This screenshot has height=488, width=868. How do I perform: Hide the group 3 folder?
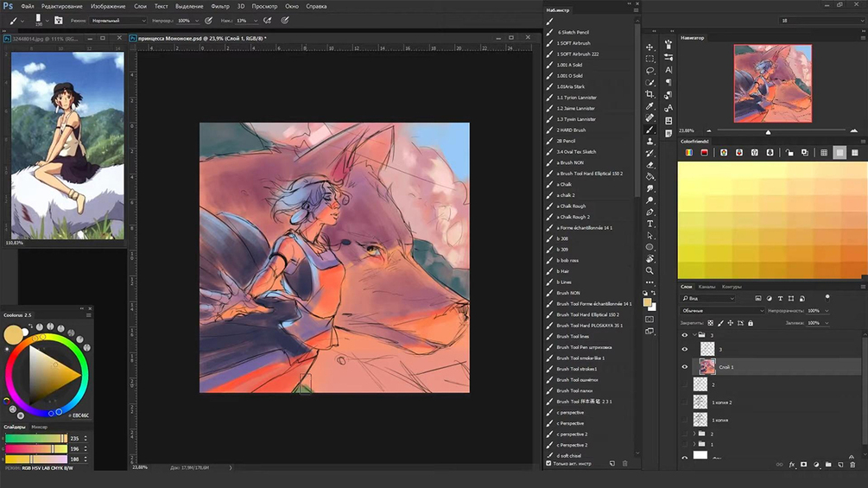pyautogui.click(x=685, y=335)
